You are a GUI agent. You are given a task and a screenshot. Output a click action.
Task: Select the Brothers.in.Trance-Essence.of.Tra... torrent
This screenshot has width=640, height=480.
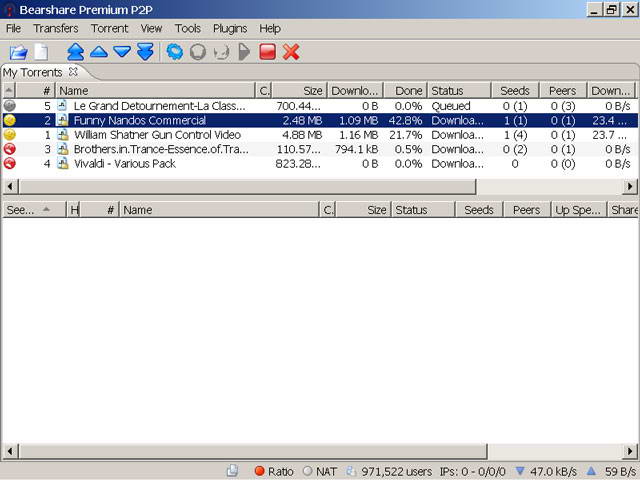(320, 149)
